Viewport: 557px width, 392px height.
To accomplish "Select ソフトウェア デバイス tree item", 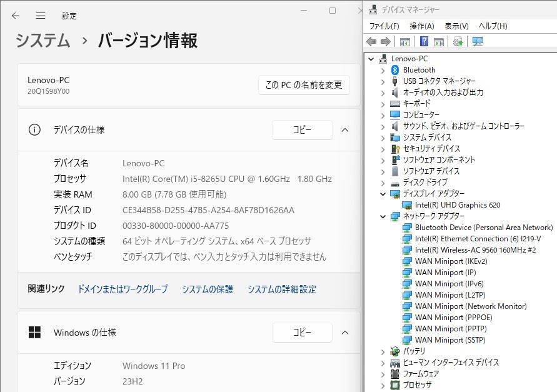I will (431, 171).
